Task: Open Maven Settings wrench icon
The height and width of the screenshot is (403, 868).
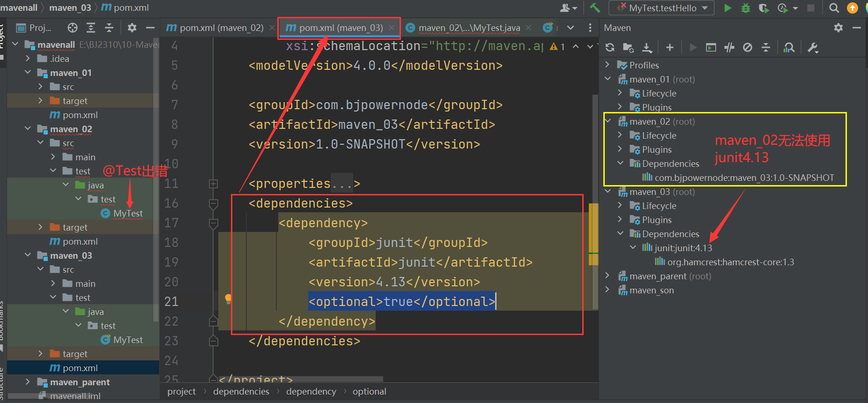Action: (813, 47)
